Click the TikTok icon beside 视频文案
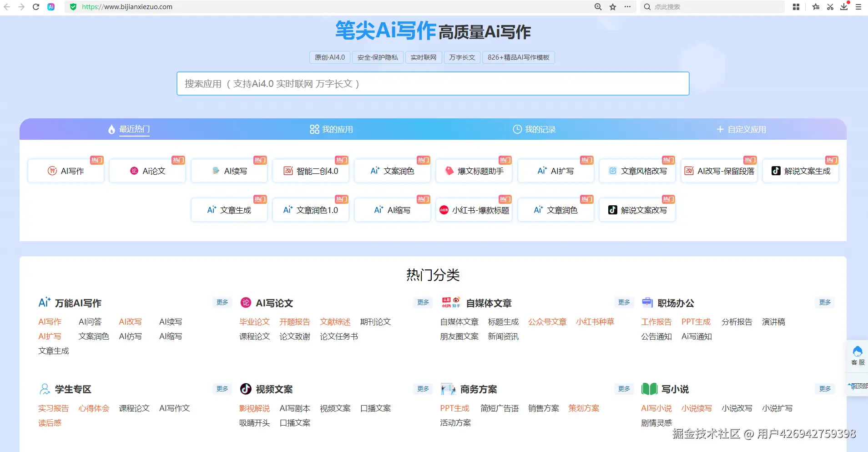 pos(246,389)
